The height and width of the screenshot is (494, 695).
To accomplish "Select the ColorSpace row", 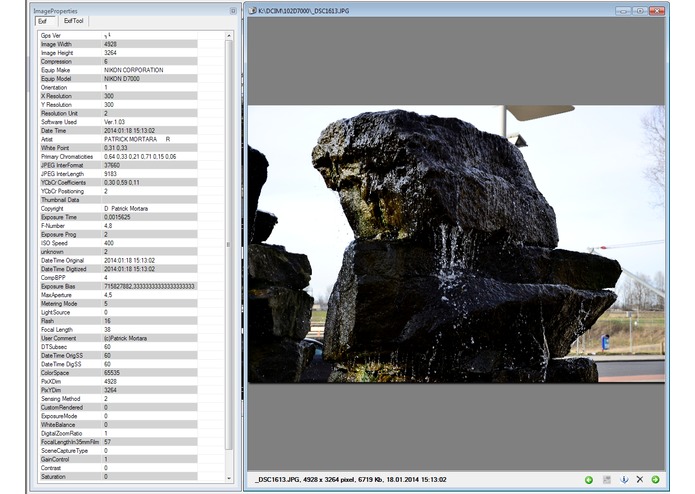I will [118, 373].
